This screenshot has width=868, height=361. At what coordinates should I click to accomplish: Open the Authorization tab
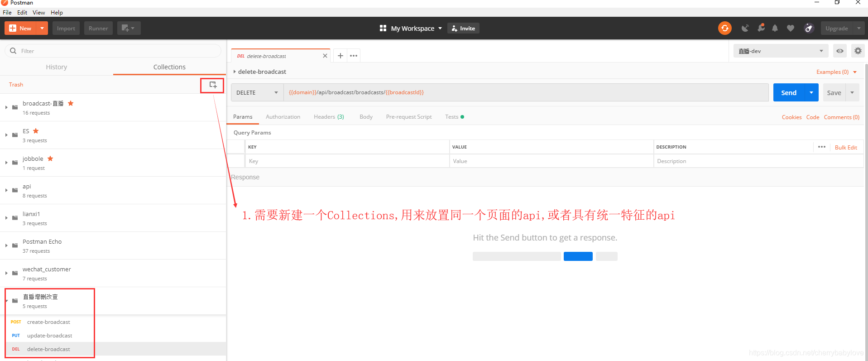283,117
